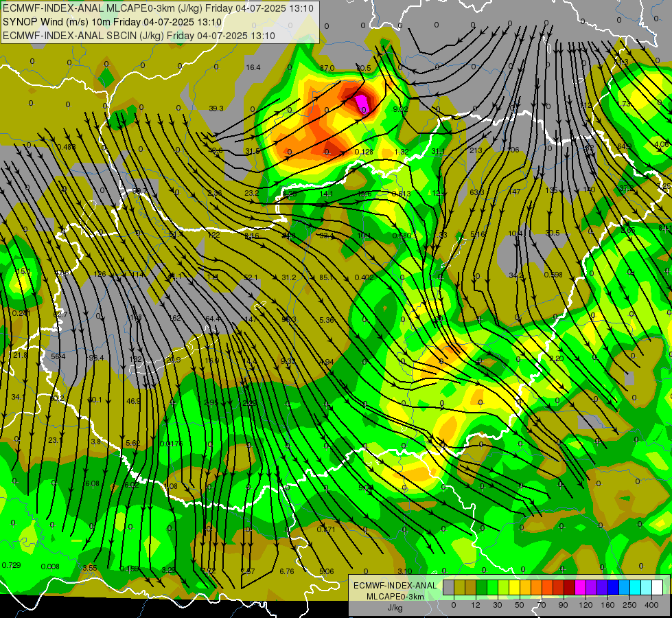The height and width of the screenshot is (618, 672).
Task: Click the legend label '120'
Action: (x=586, y=605)
